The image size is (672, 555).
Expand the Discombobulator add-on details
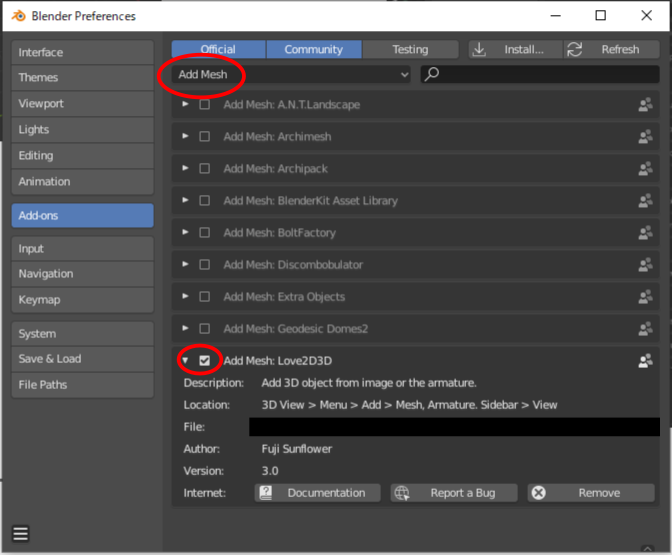click(x=185, y=264)
